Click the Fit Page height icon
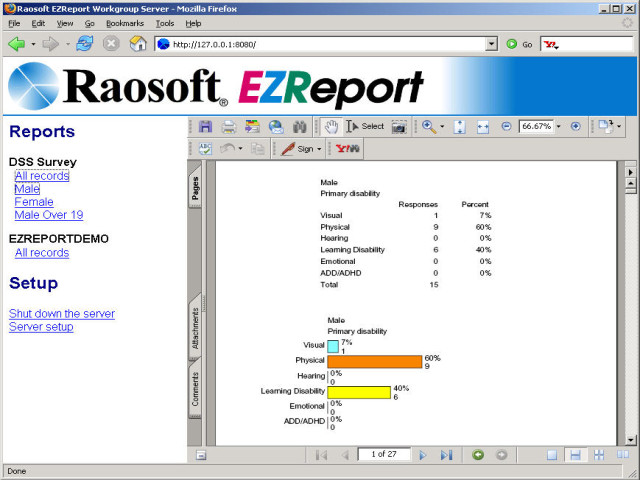The image size is (640, 480). point(460,127)
